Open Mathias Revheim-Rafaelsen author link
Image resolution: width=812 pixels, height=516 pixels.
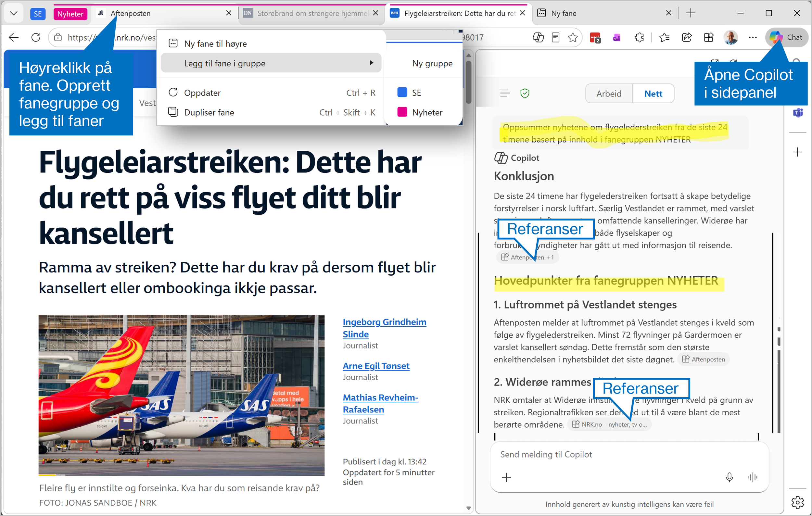(380, 404)
